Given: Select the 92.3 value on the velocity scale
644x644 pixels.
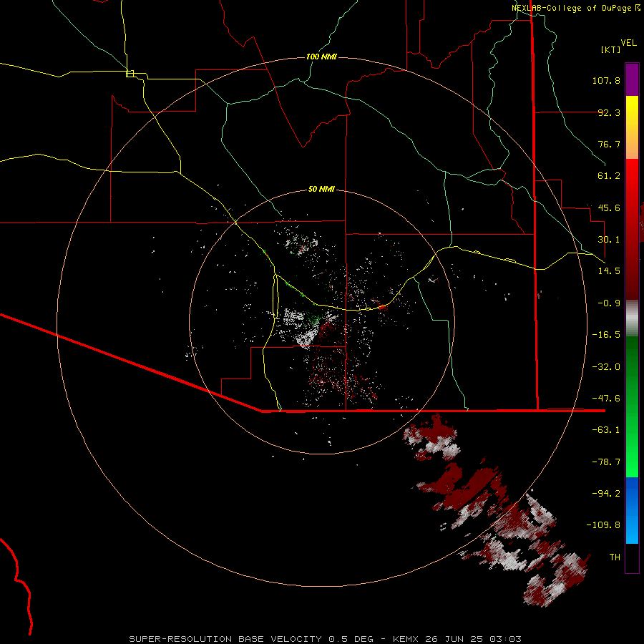Looking at the screenshot, I should click(x=609, y=112).
